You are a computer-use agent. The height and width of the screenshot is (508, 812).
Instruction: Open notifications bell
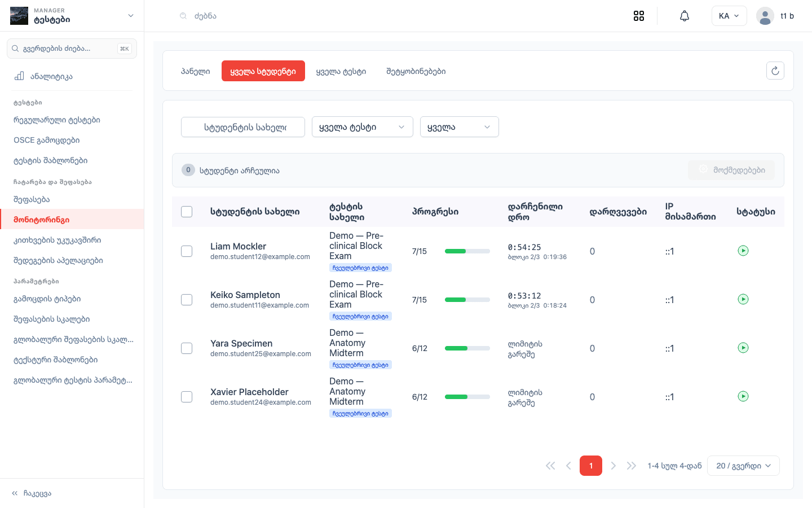click(x=685, y=16)
